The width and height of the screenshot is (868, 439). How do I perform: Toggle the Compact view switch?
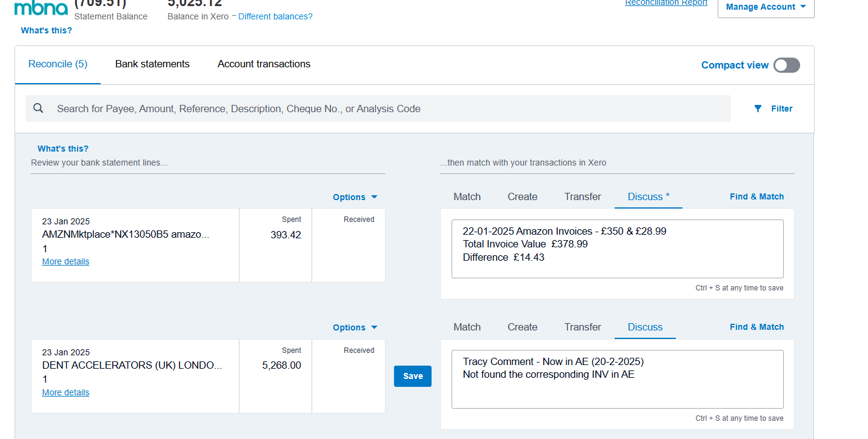[786, 65]
